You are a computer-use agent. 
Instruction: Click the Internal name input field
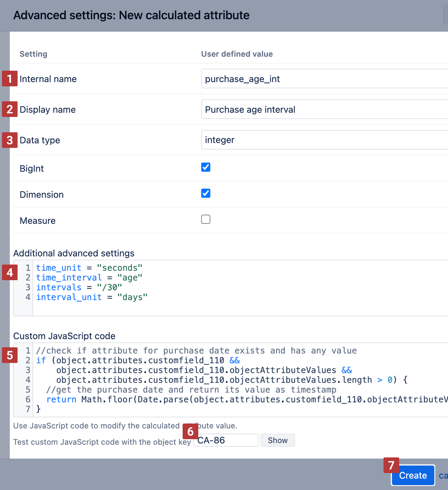[x=325, y=79]
